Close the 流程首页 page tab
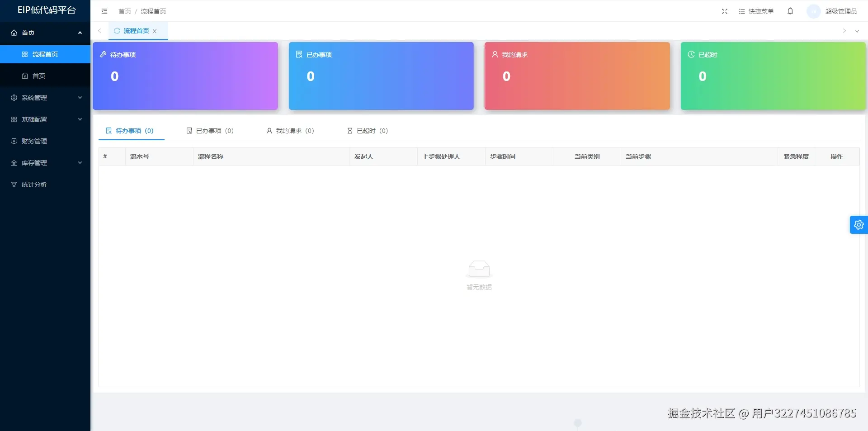 tap(155, 31)
